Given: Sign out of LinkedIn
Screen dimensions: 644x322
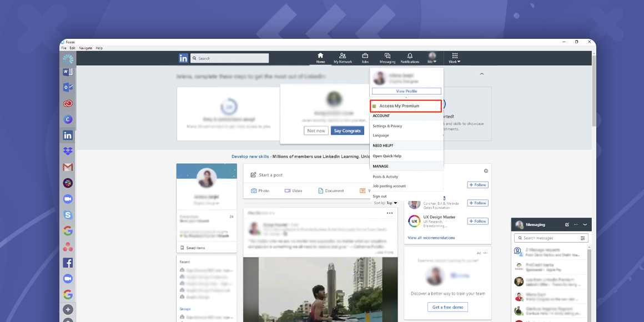Looking at the screenshot, I should click(380, 197).
